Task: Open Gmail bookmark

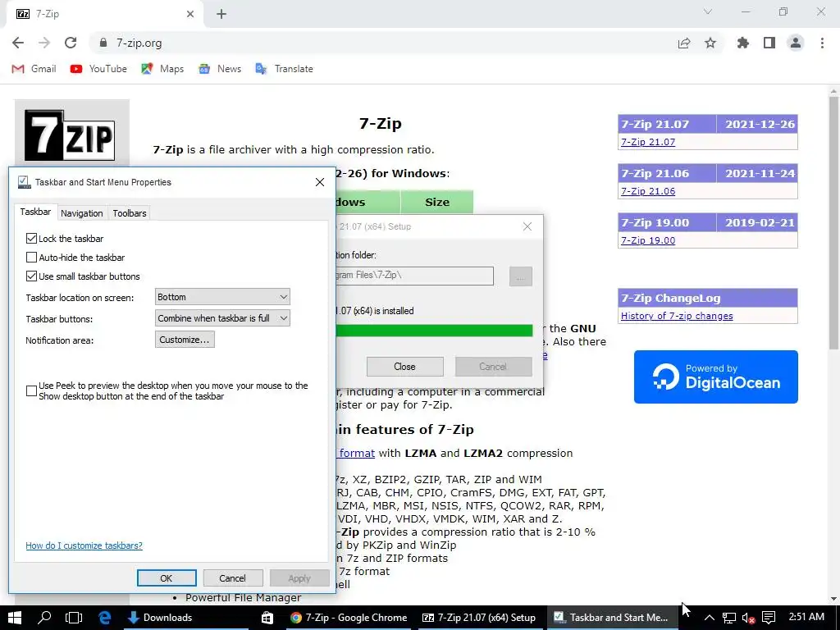Action: 34,69
